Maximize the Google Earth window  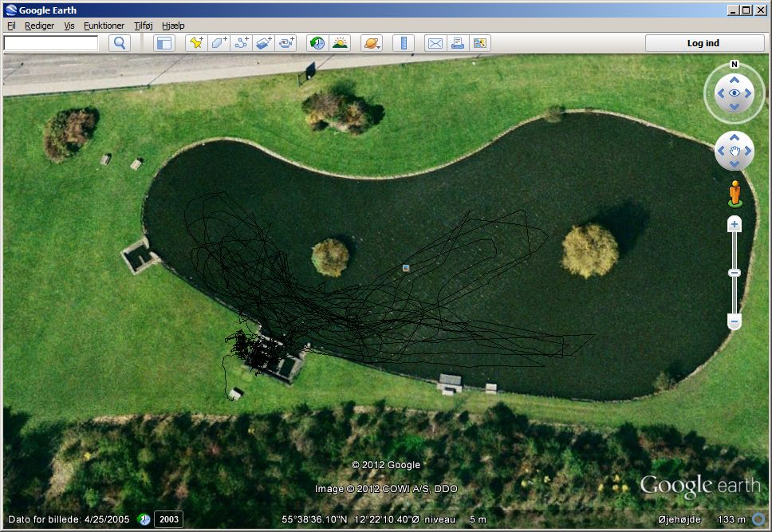746,10
